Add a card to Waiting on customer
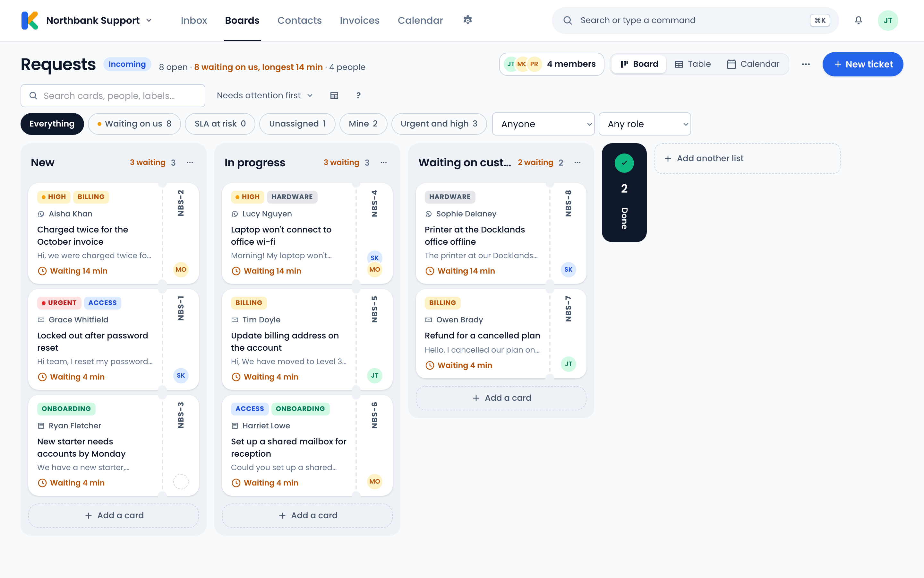Screen dimensions: 924x578 (x=501, y=398)
